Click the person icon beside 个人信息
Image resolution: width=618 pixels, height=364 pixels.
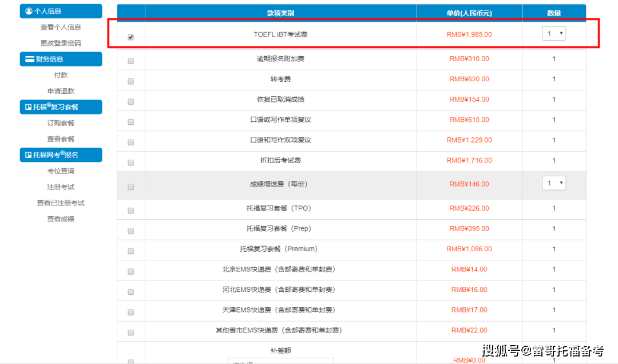[x=29, y=11]
